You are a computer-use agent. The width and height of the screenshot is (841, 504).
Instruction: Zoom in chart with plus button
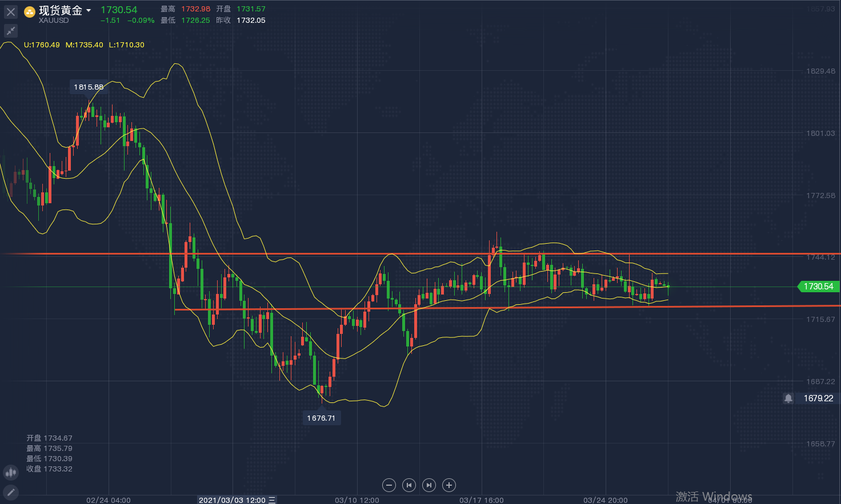[x=449, y=485]
